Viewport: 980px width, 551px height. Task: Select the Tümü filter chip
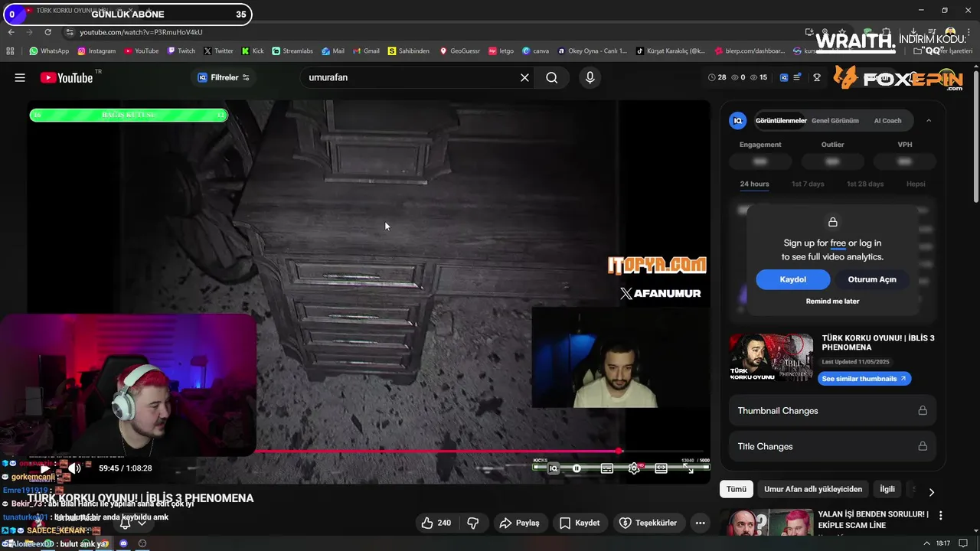click(736, 489)
